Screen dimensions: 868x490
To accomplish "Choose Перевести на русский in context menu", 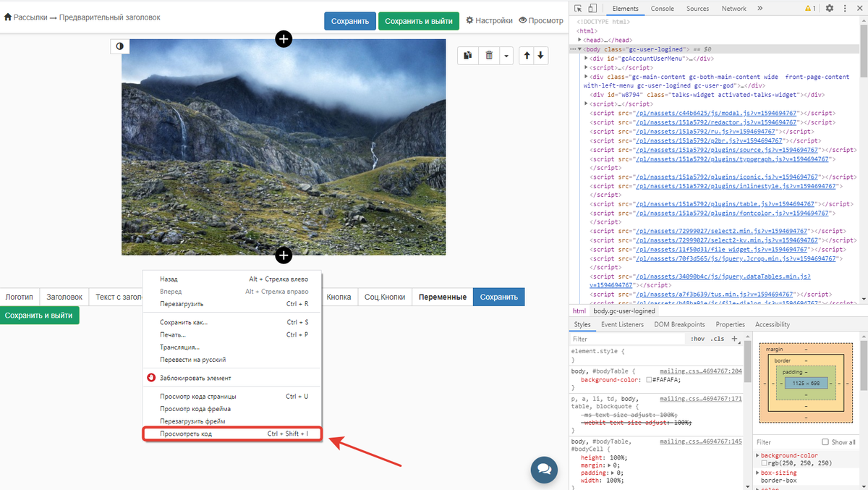I will point(231,359).
